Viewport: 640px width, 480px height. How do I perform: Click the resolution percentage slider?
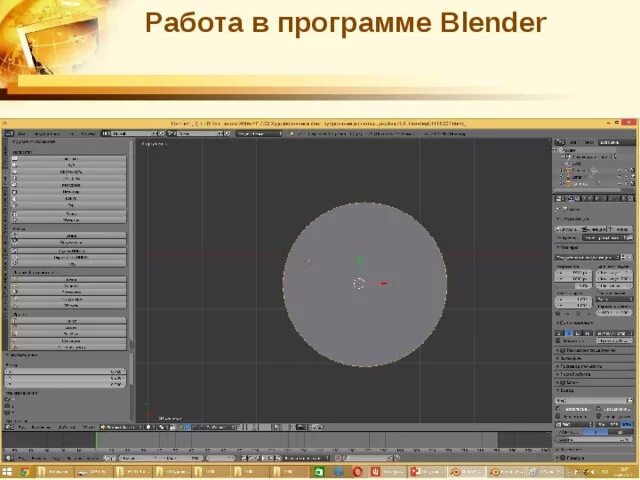(x=573, y=286)
